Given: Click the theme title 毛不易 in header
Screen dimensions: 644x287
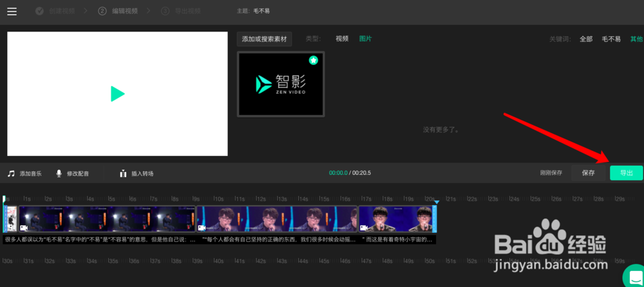Looking at the screenshot, I should point(261,11).
